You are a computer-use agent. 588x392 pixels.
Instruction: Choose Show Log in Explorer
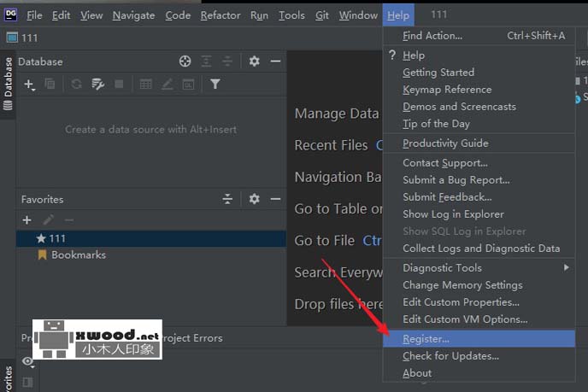point(479,214)
